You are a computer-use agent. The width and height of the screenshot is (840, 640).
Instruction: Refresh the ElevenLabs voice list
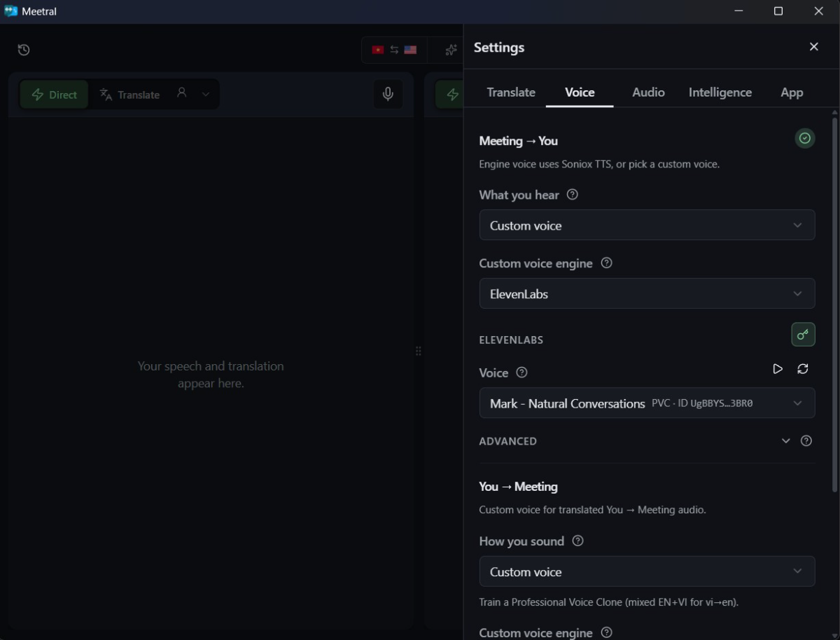click(803, 369)
